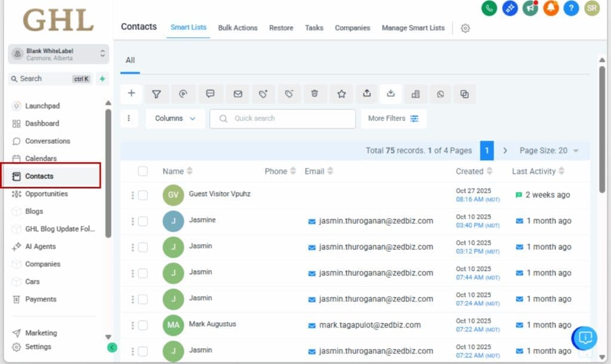Check the select-all contacts checkbox

pos(143,171)
